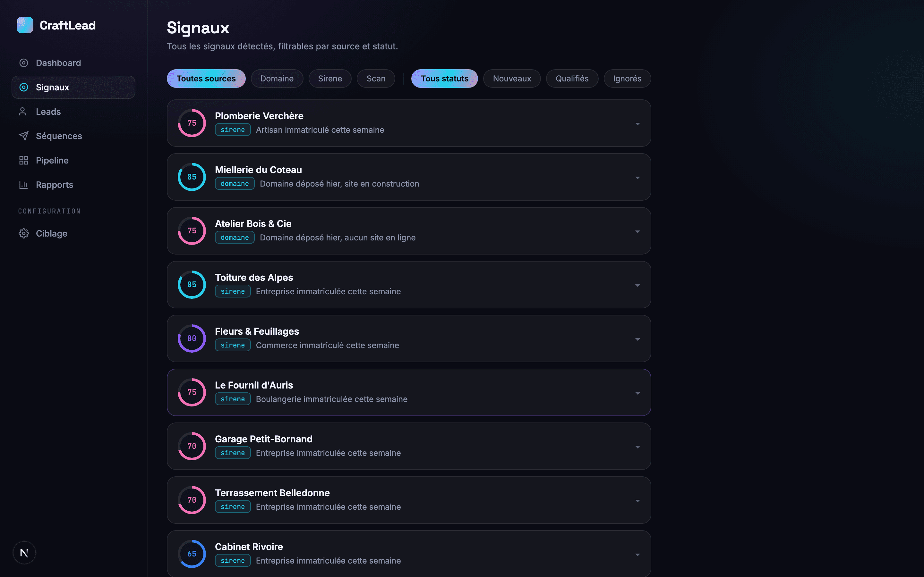
Task: Enable the Qualifiés status filter
Action: pos(572,79)
